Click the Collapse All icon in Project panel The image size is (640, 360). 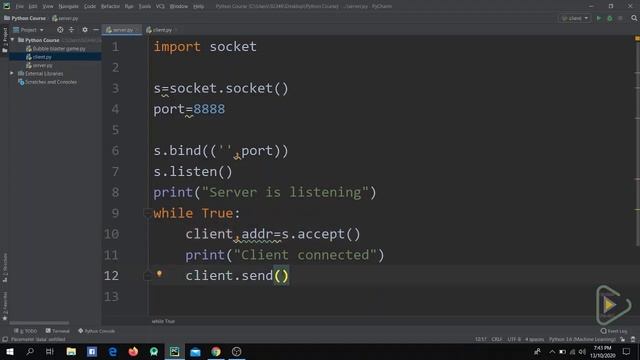pos(71,30)
